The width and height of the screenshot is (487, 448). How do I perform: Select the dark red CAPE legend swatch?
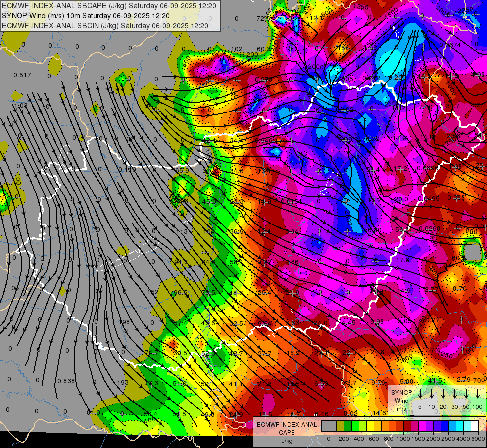(x=407, y=426)
